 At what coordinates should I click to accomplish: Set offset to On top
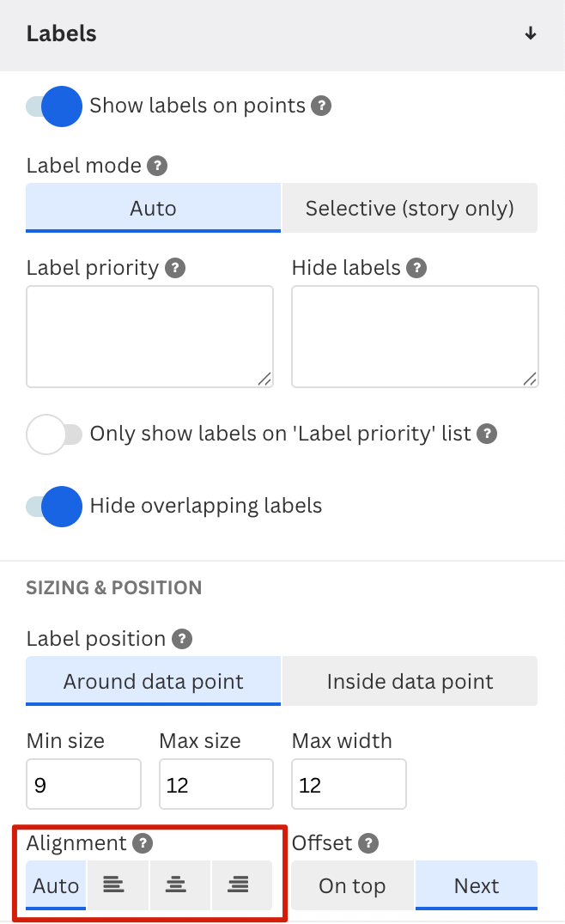pyautogui.click(x=352, y=885)
